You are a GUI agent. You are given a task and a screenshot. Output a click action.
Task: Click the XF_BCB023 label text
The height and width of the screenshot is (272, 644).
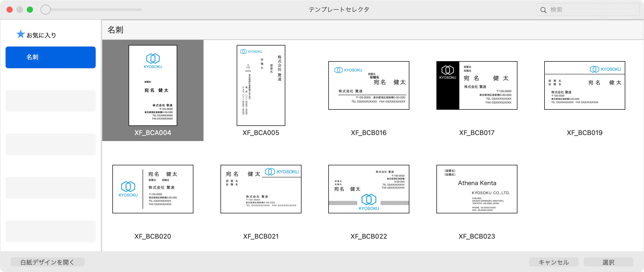[x=477, y=236]
